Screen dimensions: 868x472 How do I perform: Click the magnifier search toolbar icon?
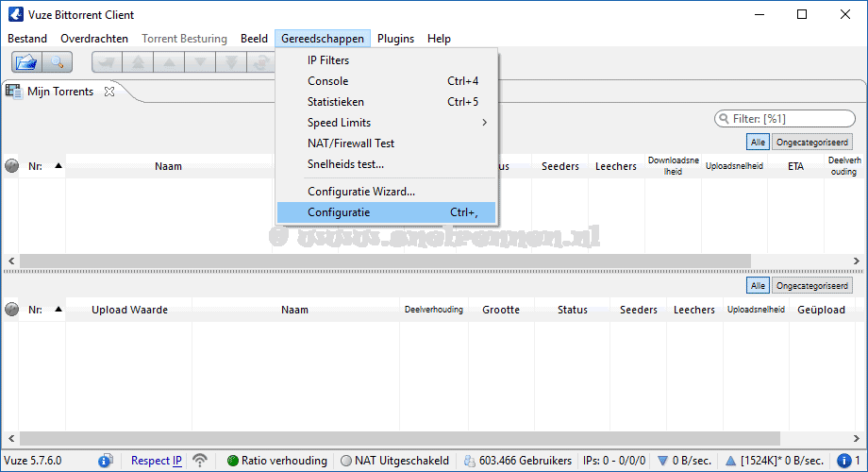pyautogui.click(x=57, y=62)
